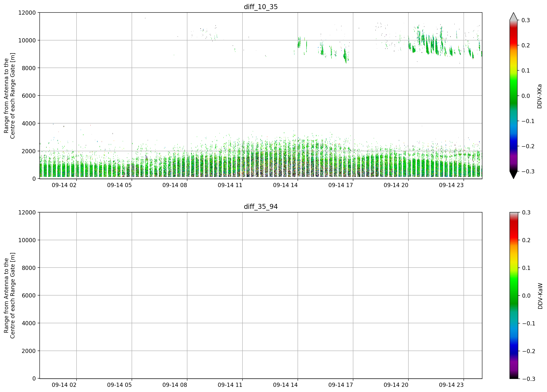Click the DDV-XKa colorbar gradient
547x392 pixels.
513,96
